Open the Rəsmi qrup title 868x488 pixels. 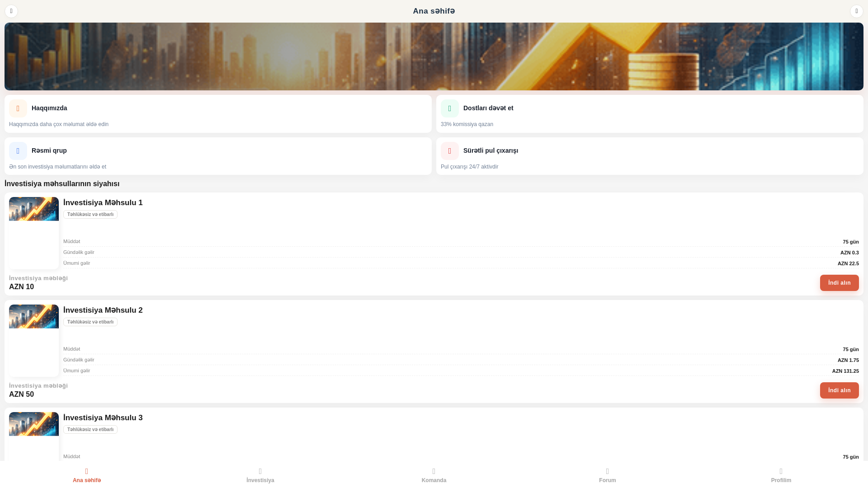coord(49,150)
